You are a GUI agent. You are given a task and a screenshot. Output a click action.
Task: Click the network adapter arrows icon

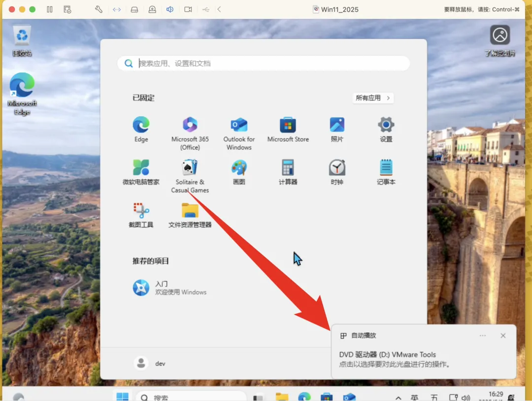(x=117, y=9)
